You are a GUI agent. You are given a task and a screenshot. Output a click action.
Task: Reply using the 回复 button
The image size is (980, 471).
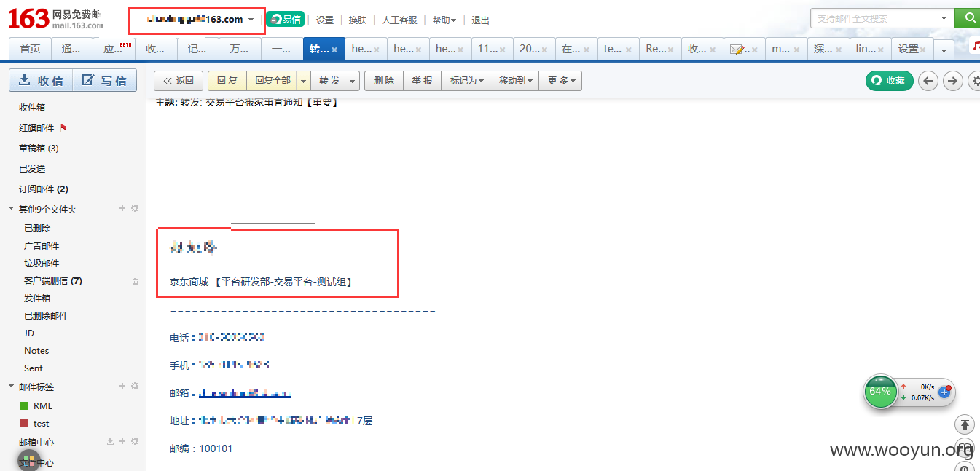[x=227, y=81]
